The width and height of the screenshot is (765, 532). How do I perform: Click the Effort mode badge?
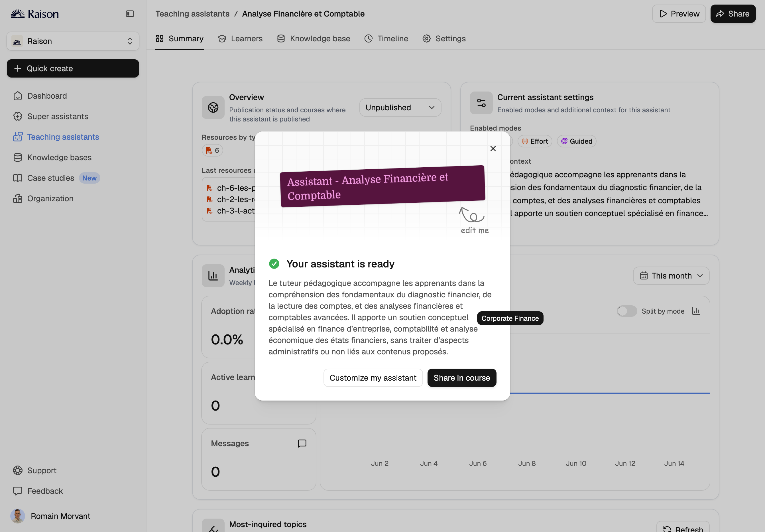tap(535, 141)
